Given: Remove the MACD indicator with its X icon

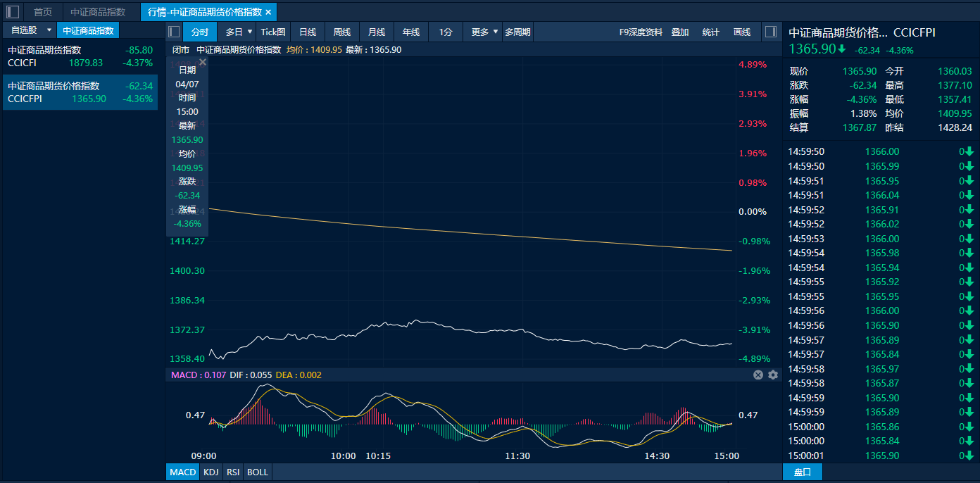Looking at the screenshot, I should (x=758, y=375).
